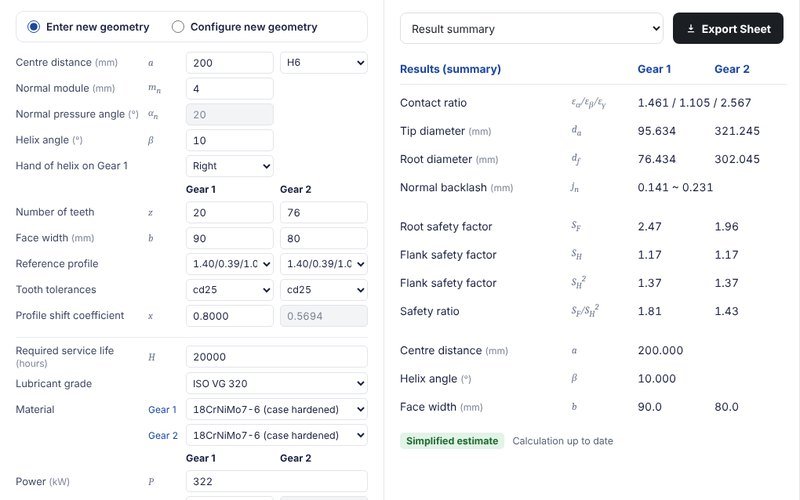The height and width of the screenshot is (500, 800).
Task: Click the Normal pressure angle field
Action: (x=230, y=114)
